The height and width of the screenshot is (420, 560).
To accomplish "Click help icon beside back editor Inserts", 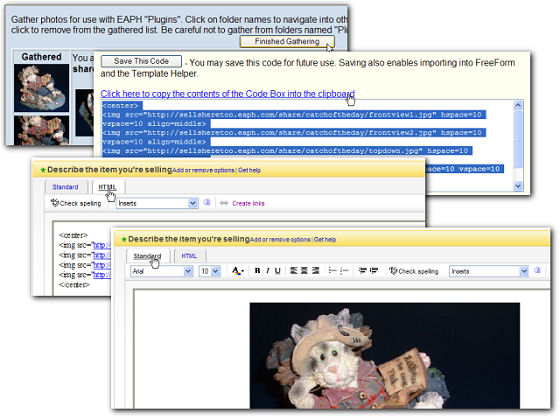I will point(207,202).
